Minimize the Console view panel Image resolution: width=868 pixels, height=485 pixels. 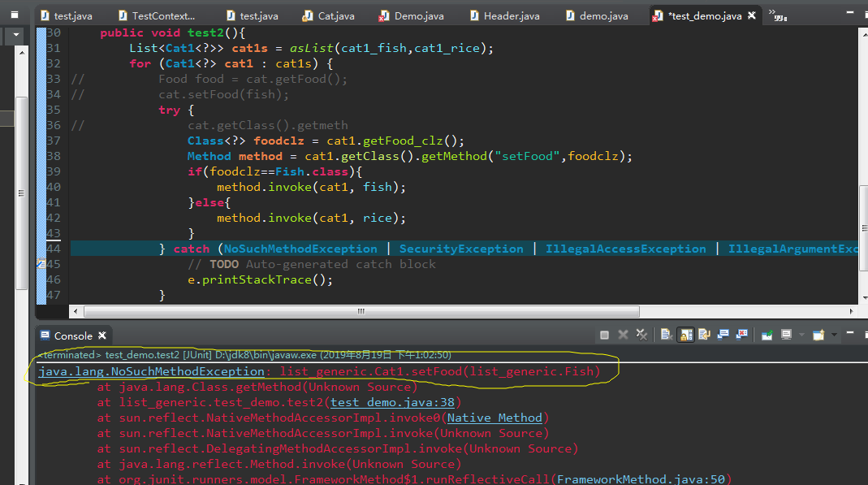click(850, 333)
